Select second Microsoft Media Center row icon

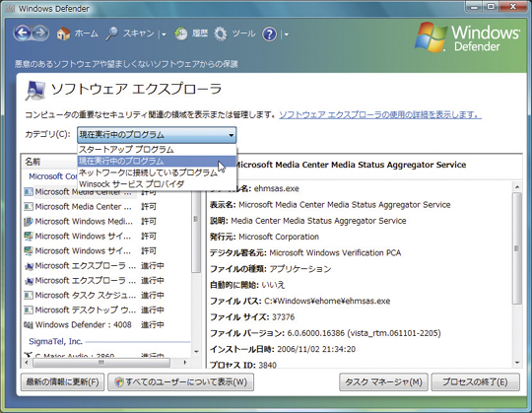29,206
